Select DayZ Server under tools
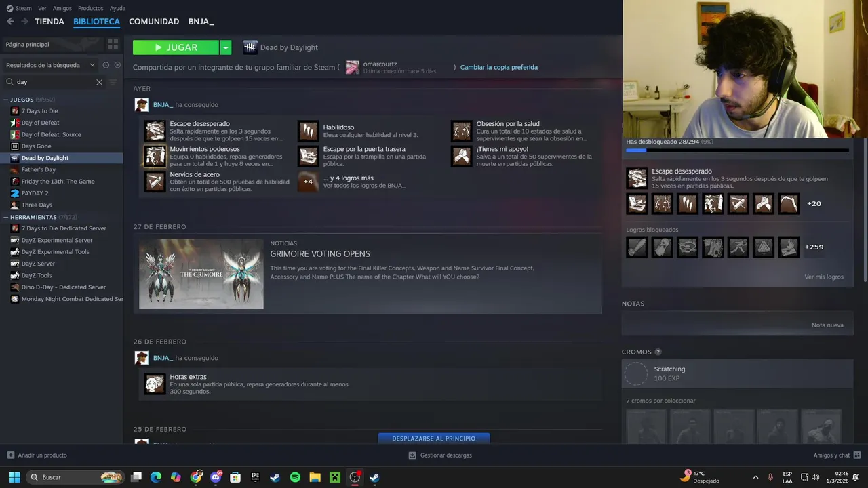The width and height of the screenshot is (868, 488). [x=38, y=264]
